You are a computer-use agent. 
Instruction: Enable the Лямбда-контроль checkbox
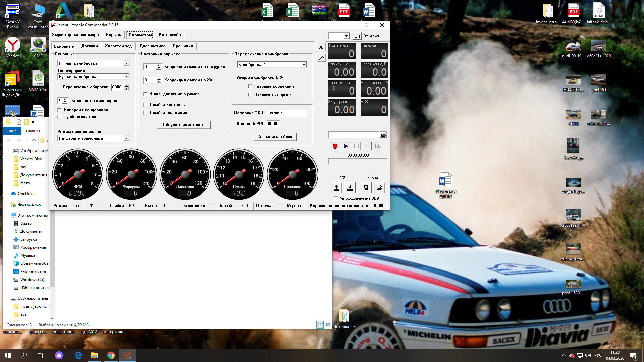coord(145,105)
